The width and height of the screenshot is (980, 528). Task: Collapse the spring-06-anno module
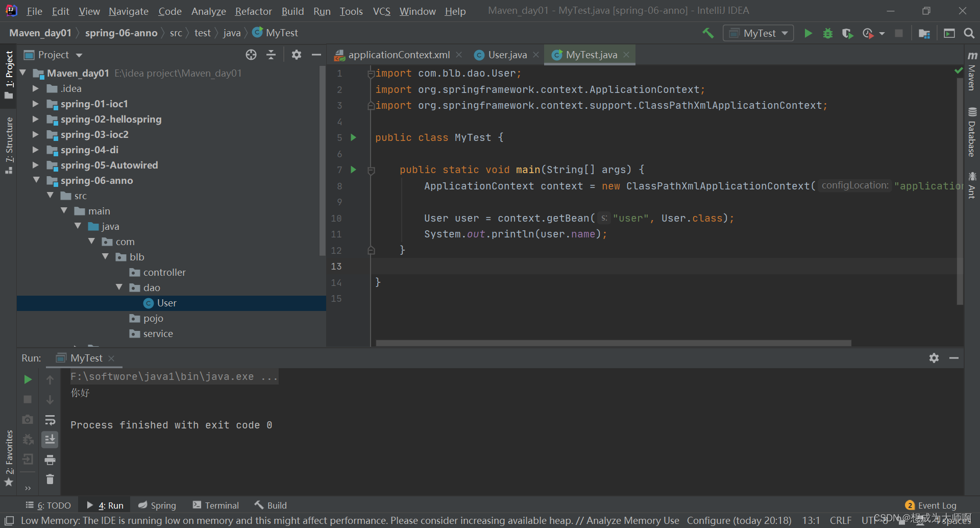(36, 180)
